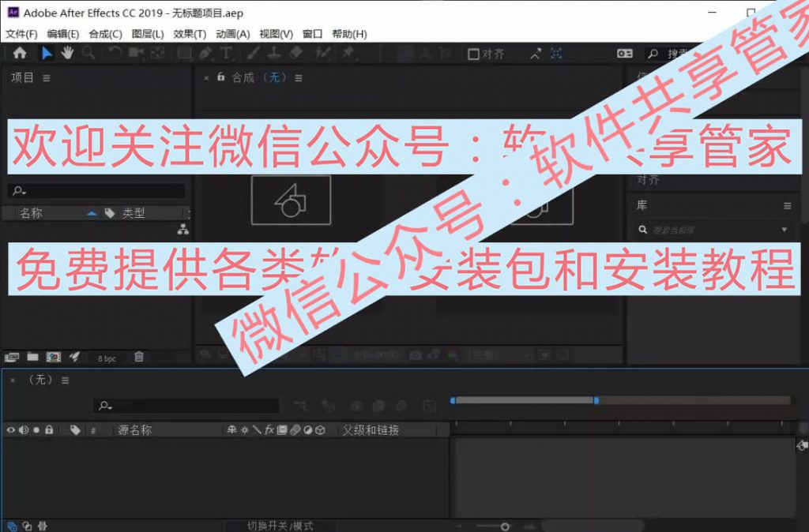The image size is (809, 532).
Task: Click the Home icon in the toolbar
Action: [20, 53]
